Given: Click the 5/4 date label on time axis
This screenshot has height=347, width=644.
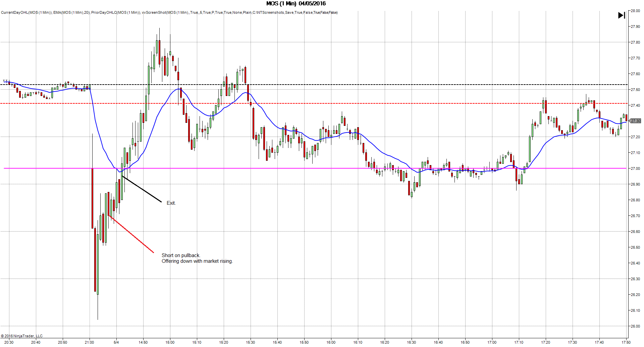Looking at the screenshot, I should pos(116,342).
